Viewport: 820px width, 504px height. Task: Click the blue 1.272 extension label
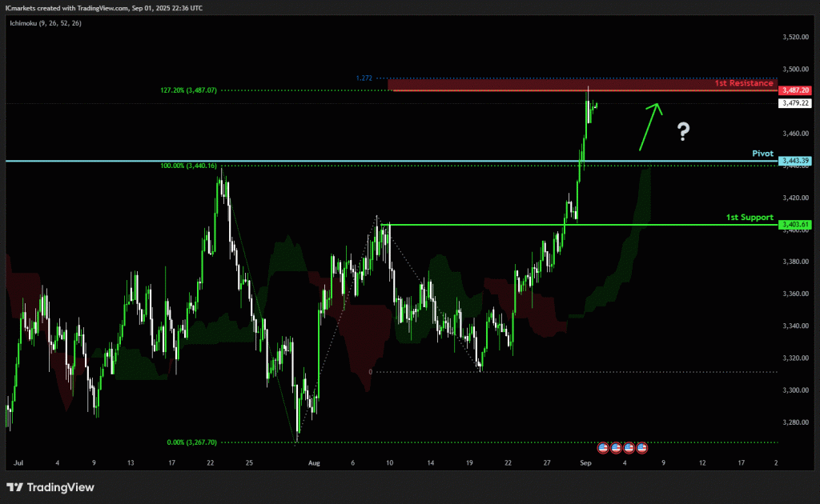tap(364, 78)
